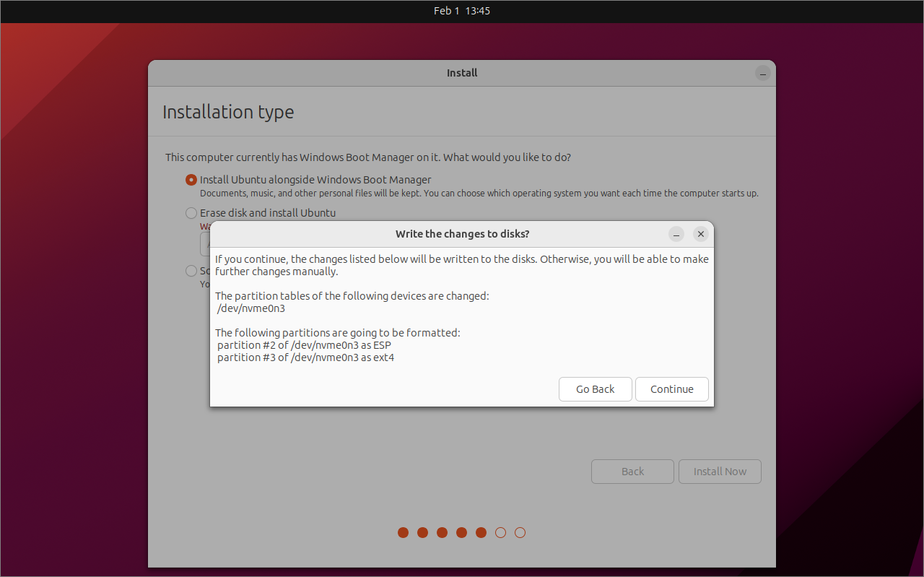
Task: Minimize the 'Write the changes to disks?' dialog
Action: (x=676, y=234)
